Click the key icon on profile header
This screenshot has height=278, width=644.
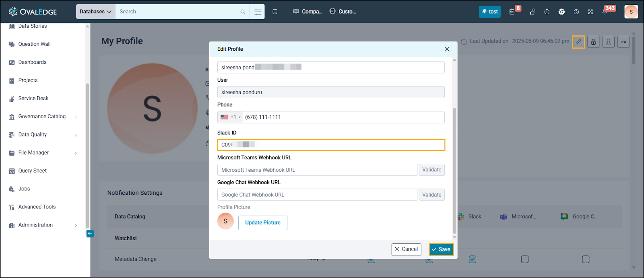click(x=623, y=42)
